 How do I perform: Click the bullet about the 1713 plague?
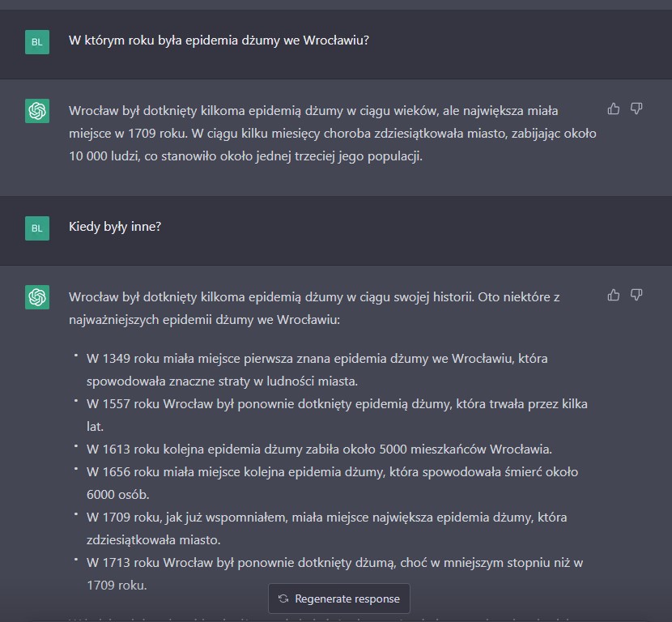(x=334, y=573)
